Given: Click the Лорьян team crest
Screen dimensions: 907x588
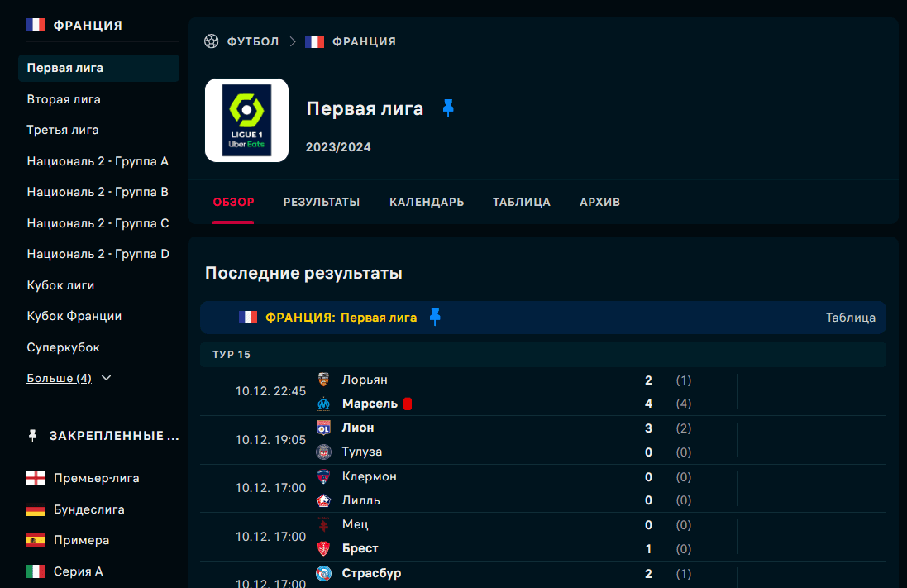Looking at the screenshot, I should (324, 380).
